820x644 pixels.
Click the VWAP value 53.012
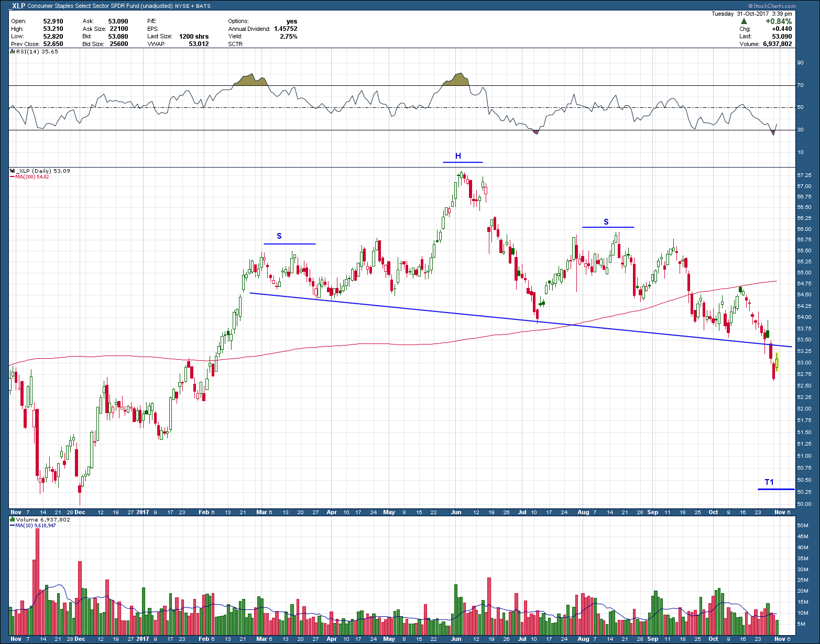pos(199,44)
